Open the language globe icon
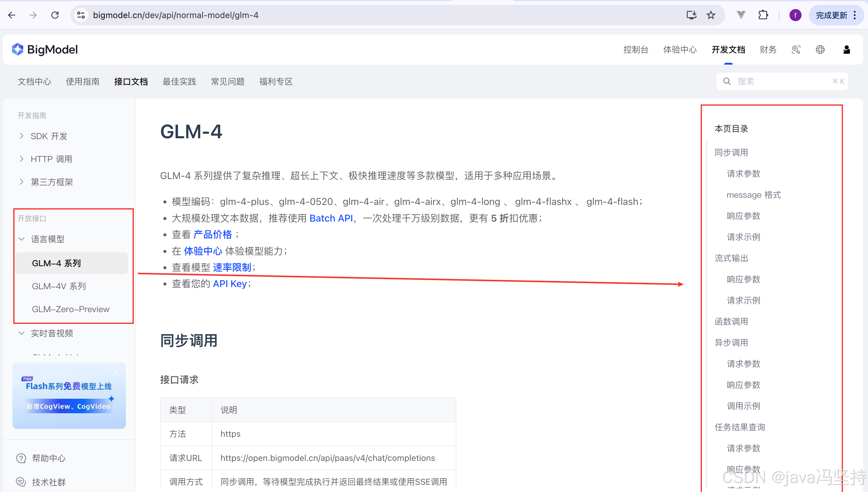Viewport: 868px width, 492px height. [x=820, y=50]
